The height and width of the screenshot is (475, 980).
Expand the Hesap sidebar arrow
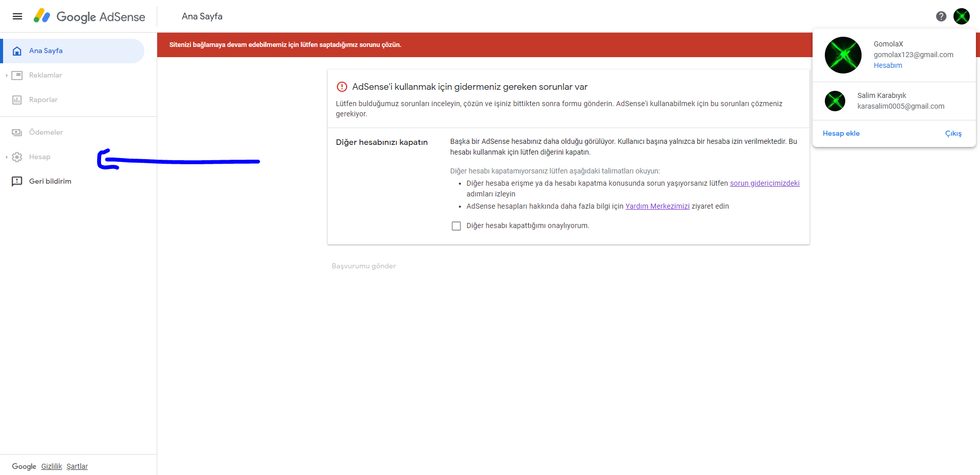coord(6,157)
